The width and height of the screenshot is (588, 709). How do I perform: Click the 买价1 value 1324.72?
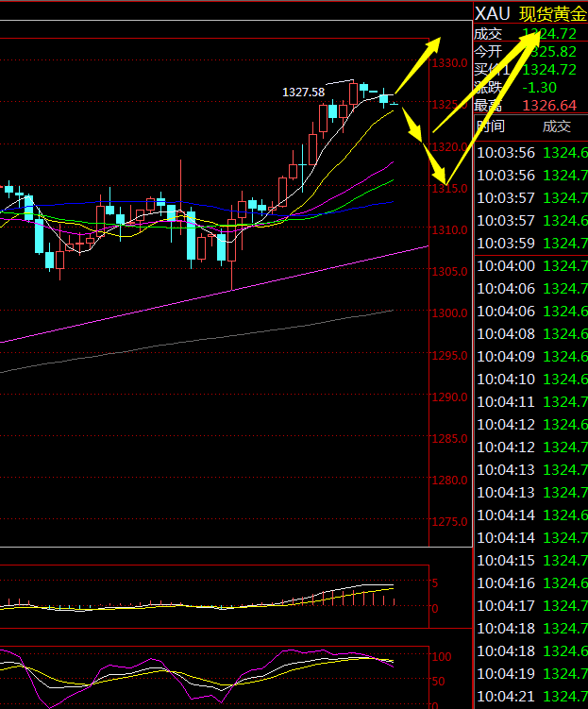point(549,70)
